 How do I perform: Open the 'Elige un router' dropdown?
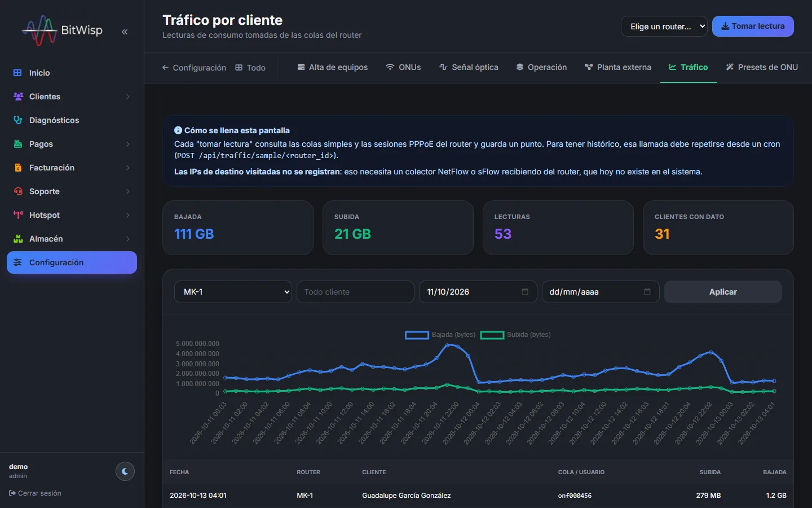click(664, 27)
